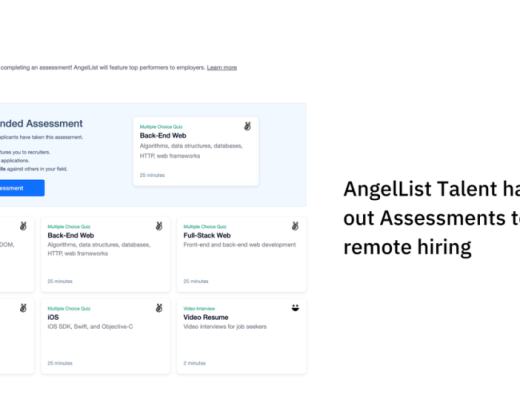
Task: Click "iOS SDK, Swift, and Objective-C" description
Action: pos(90,327)
